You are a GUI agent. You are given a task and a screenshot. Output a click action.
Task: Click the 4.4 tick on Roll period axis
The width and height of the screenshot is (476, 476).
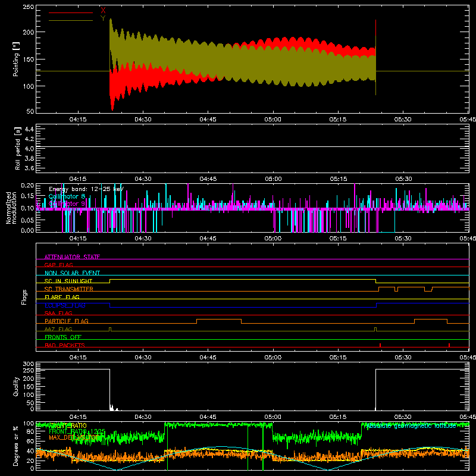point(29,129)
